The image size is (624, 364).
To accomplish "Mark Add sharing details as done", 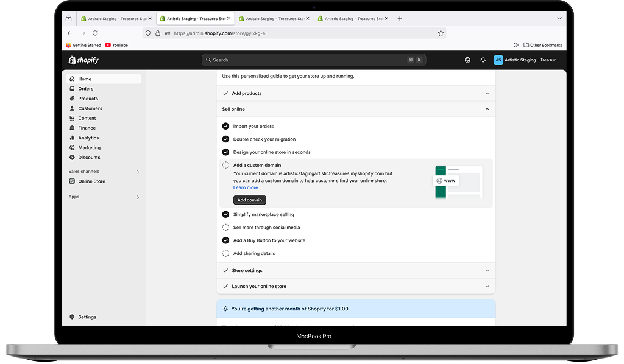I will (x=225, y=253).
